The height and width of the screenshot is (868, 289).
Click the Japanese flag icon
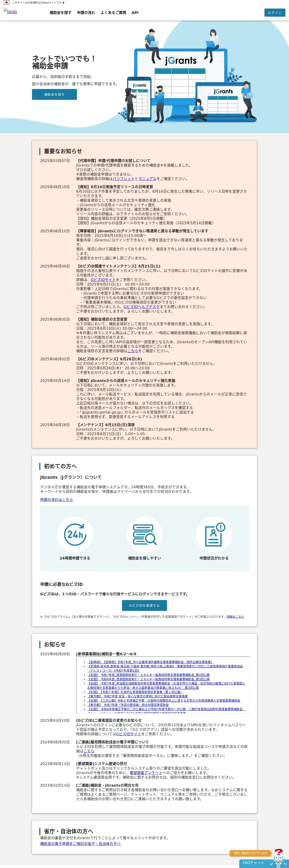click(x=6, y=2)
